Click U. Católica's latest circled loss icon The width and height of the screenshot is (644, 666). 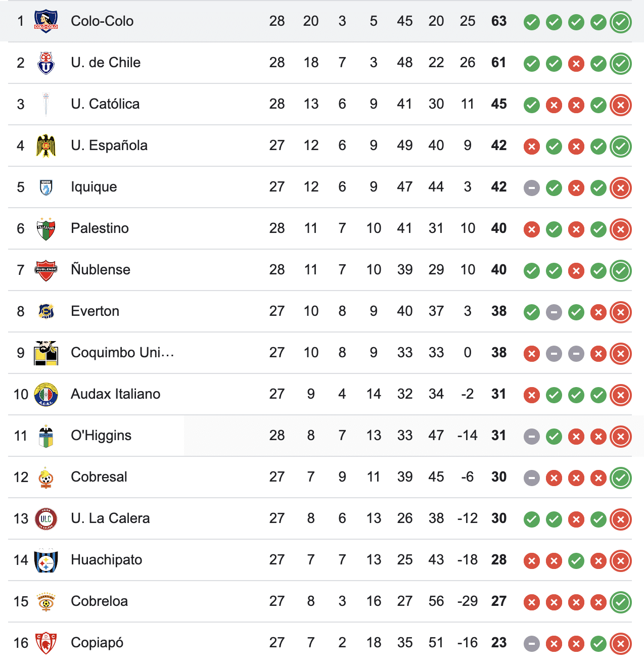pyautogui.click(x=621, y=105)
